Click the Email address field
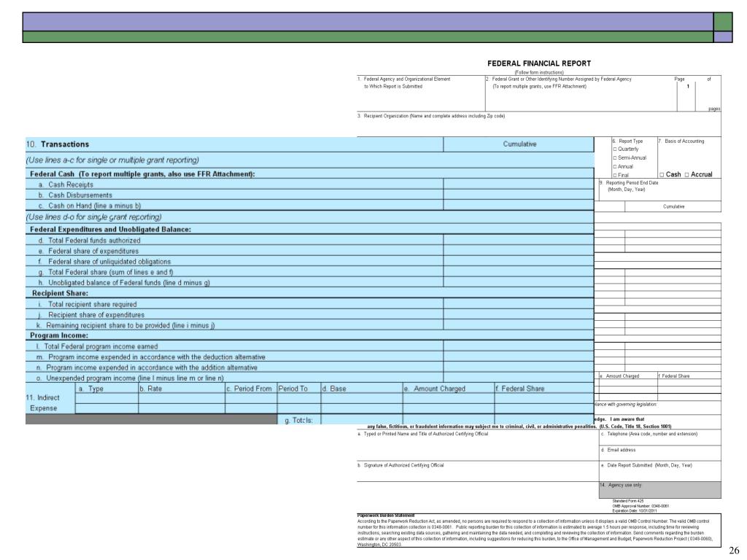Image resolution: width=747 pixels, height=560 pixels. point(659,453)
